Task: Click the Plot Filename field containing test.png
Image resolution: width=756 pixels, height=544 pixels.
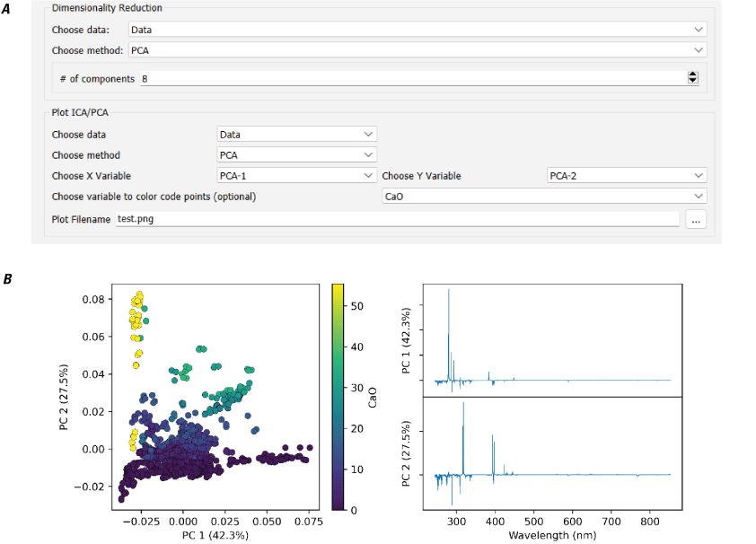Action: point(397,219)
